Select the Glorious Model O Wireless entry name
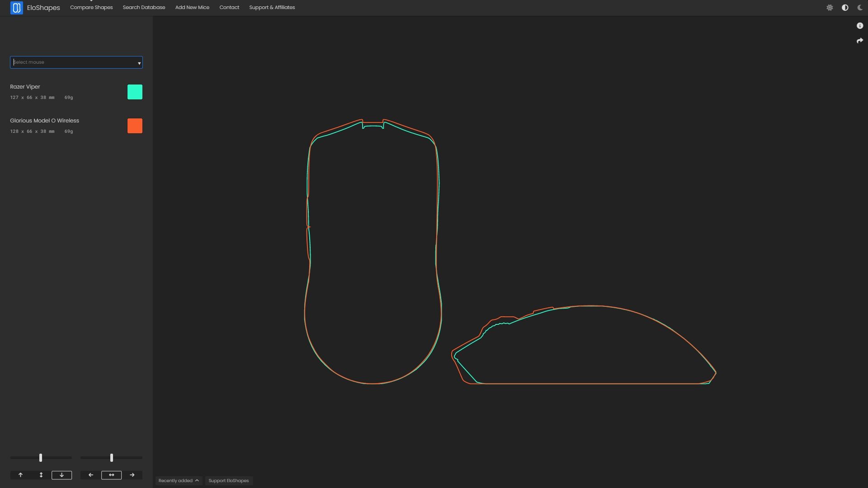868x488 pixels. (44, 121)
